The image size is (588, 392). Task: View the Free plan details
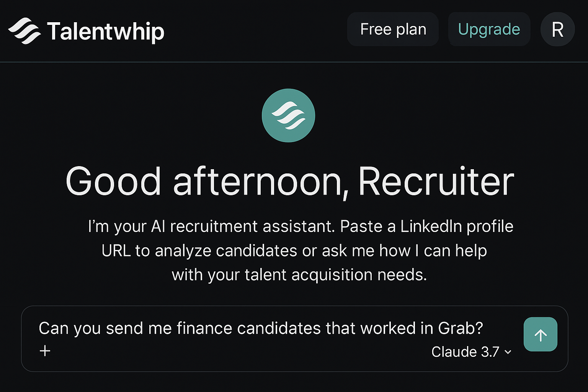click(x=393, y=29)
